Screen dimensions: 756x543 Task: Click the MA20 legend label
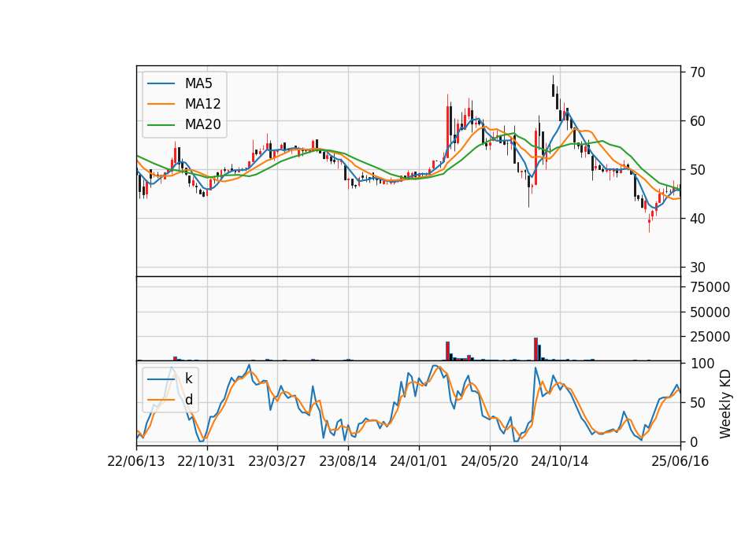click(x=202, y=125)
